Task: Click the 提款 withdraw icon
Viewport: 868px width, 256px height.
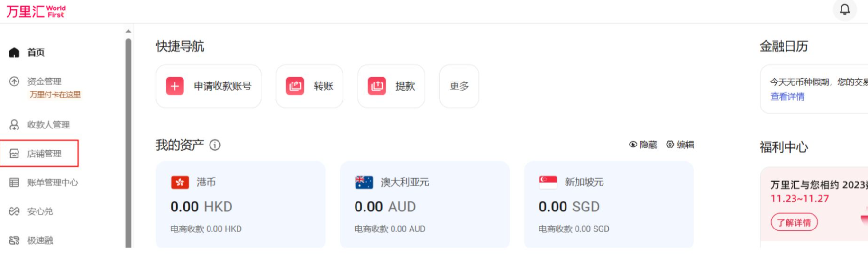Action: (x=377, y=86)
